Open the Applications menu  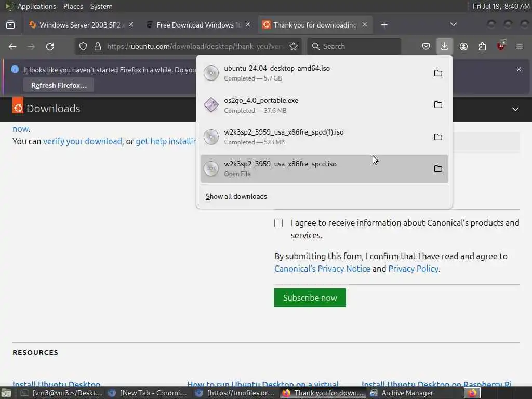(37, 6)
